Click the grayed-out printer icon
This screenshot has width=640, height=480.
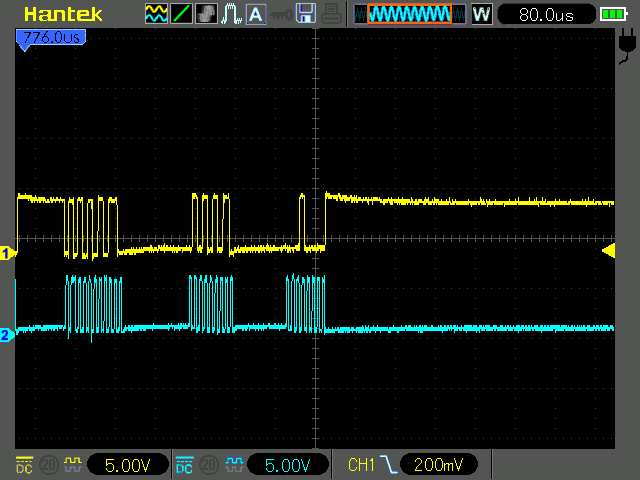(331, 14)
